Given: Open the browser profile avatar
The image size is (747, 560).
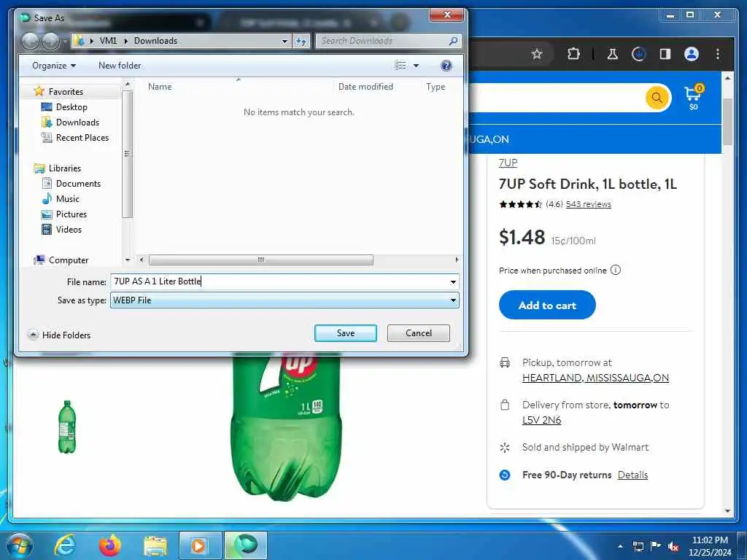Looking at the screenshot, I should coord(692,54).
